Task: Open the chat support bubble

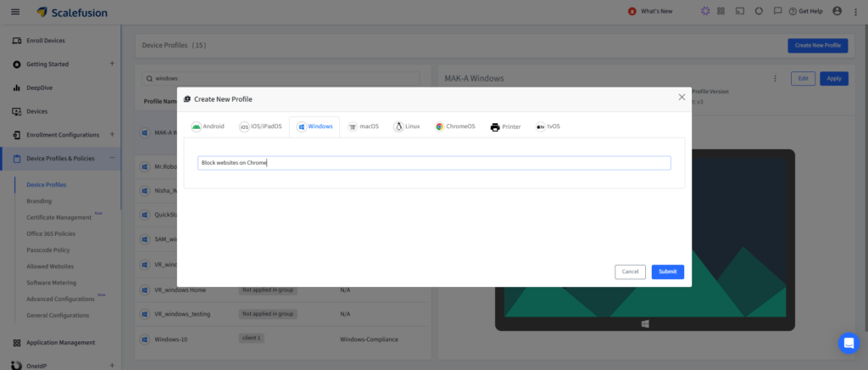Action: point(849,344)
